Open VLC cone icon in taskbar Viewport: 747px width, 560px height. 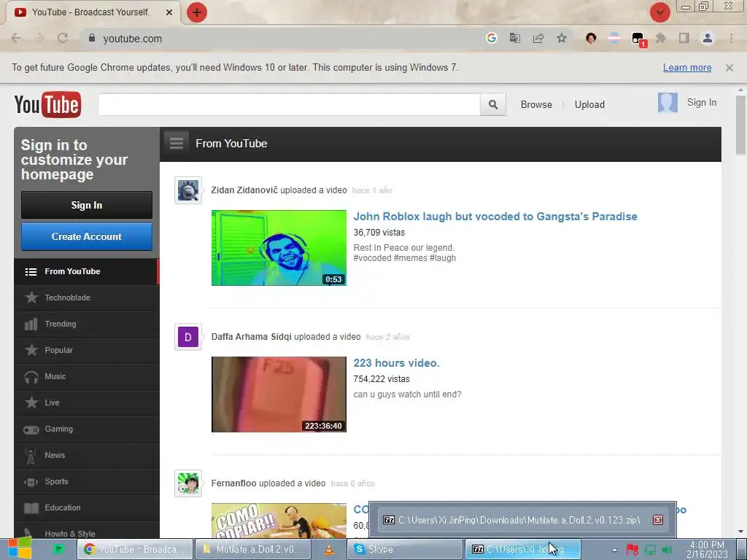(x=329, y=550)
